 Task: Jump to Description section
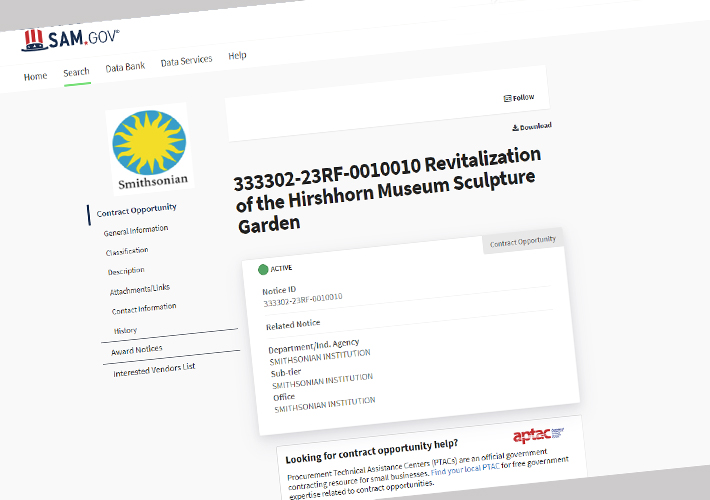pos(126,271)
